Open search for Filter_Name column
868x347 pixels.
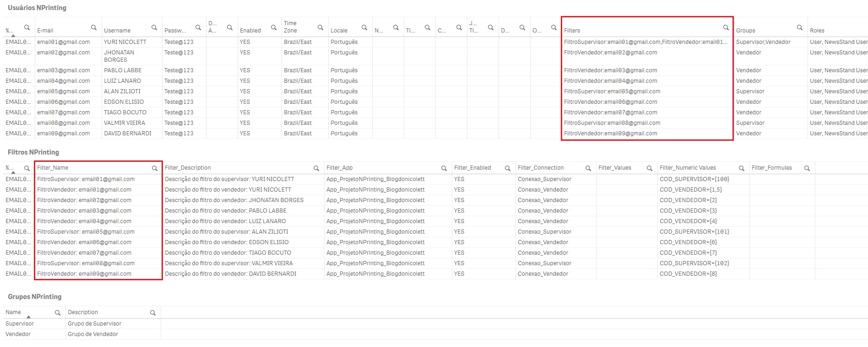point(155,168)
